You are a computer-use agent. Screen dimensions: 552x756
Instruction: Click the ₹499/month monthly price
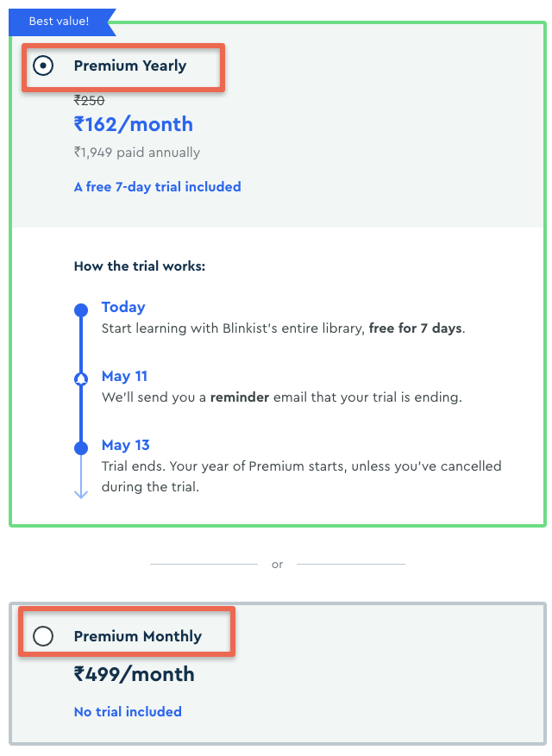(135, 674)
